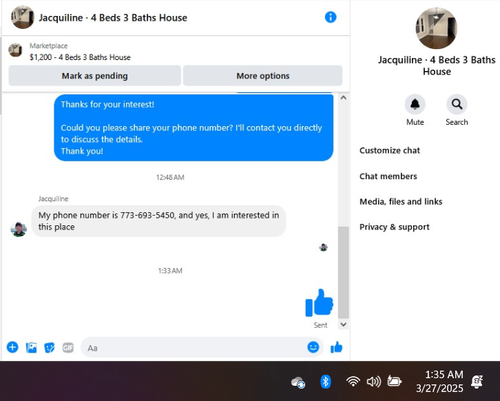Image resolution: width=500 pixels, height=401 pixels.
Task: Expand the Customize chat section
Action: [389, 150]
